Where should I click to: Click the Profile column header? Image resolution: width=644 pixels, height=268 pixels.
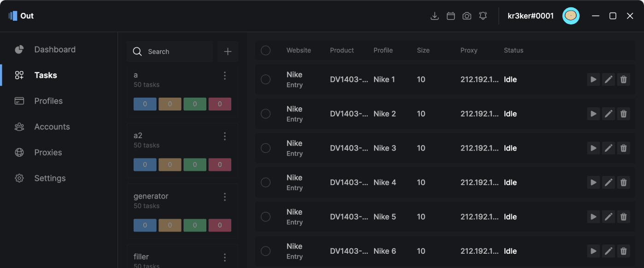383,50
